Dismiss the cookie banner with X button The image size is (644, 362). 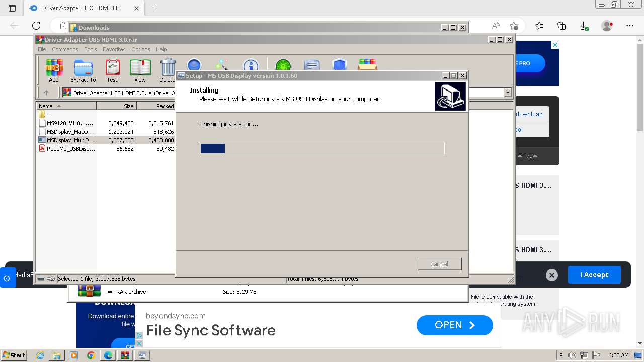coord(552,275)
